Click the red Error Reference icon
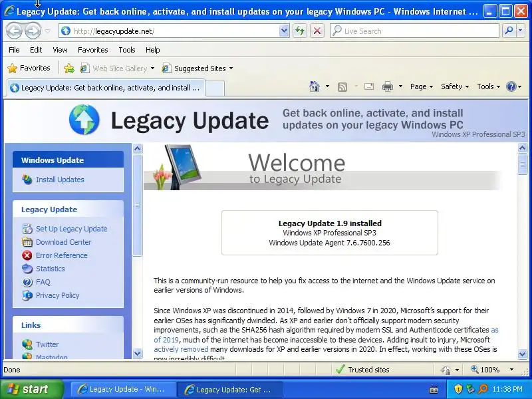 point(27,255)
